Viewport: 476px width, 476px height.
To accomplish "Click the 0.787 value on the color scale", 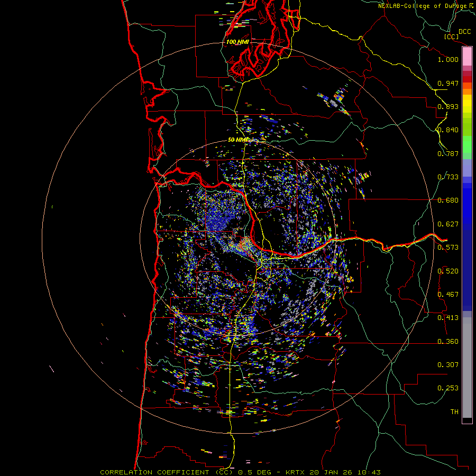I will tap(448, 153).
